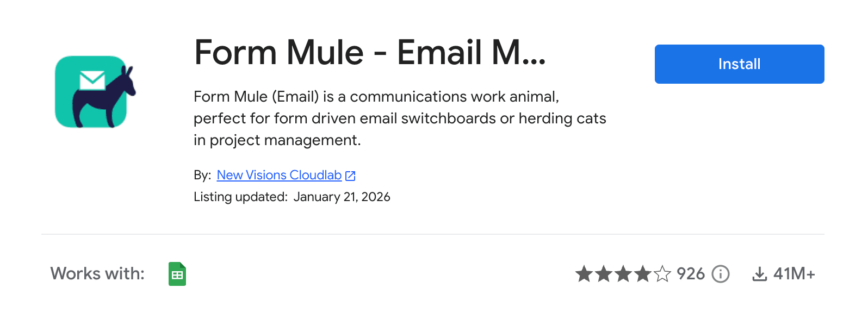
Task: Click the 41M+ installs count
Action: pyautogui.click(x=794, y=274)
